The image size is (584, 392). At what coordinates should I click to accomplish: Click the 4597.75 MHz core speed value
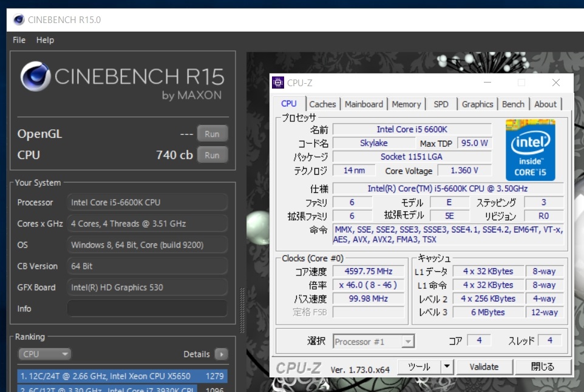368,271
